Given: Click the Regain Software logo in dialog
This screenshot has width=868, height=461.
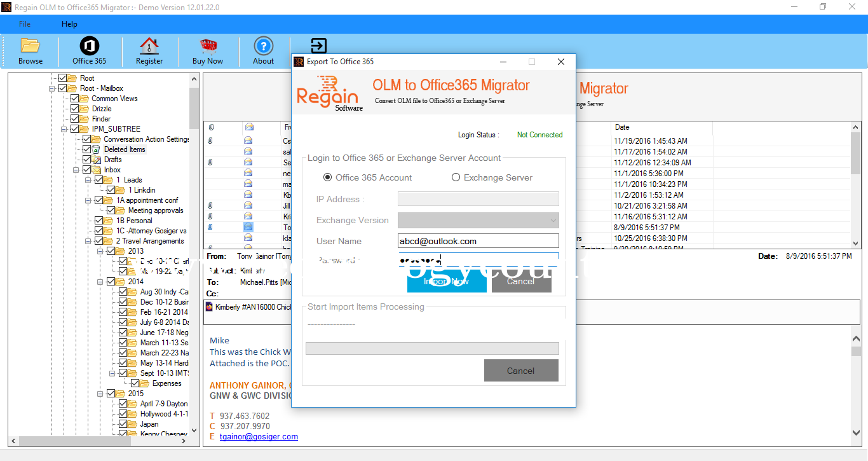Looking at the screenshot, I should click(329, 93).
